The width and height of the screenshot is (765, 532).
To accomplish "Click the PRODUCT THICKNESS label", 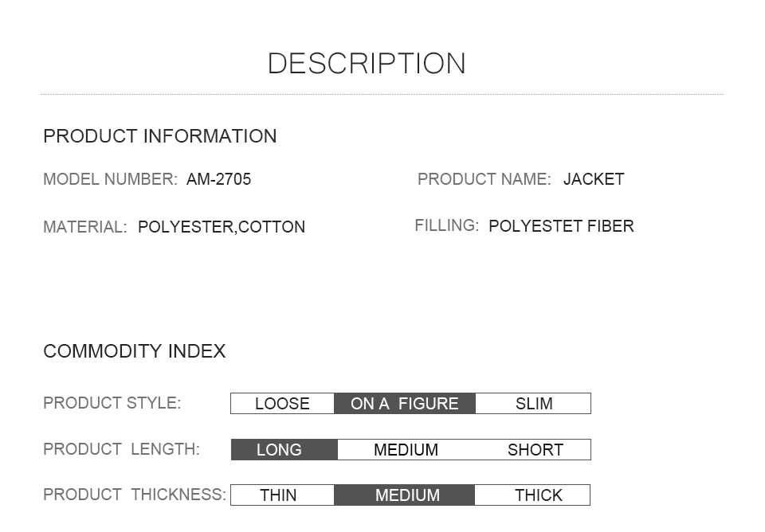I will point(135,495).
